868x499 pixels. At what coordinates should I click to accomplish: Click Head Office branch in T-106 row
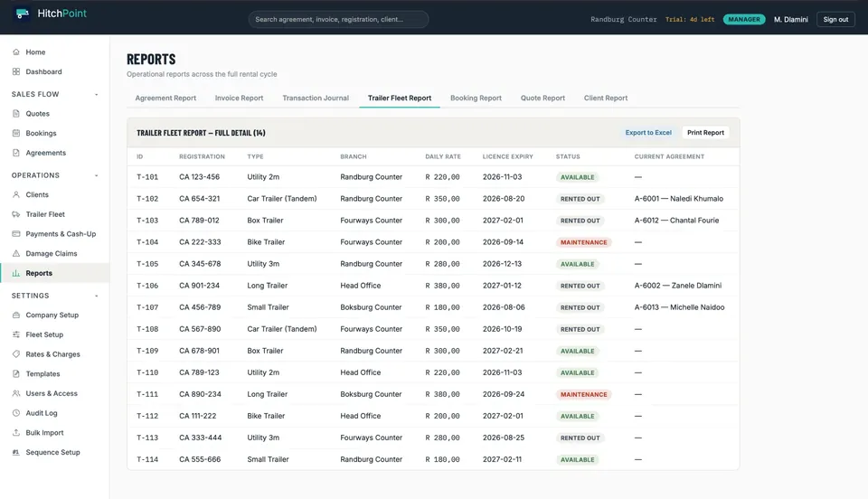click(361, 286)
